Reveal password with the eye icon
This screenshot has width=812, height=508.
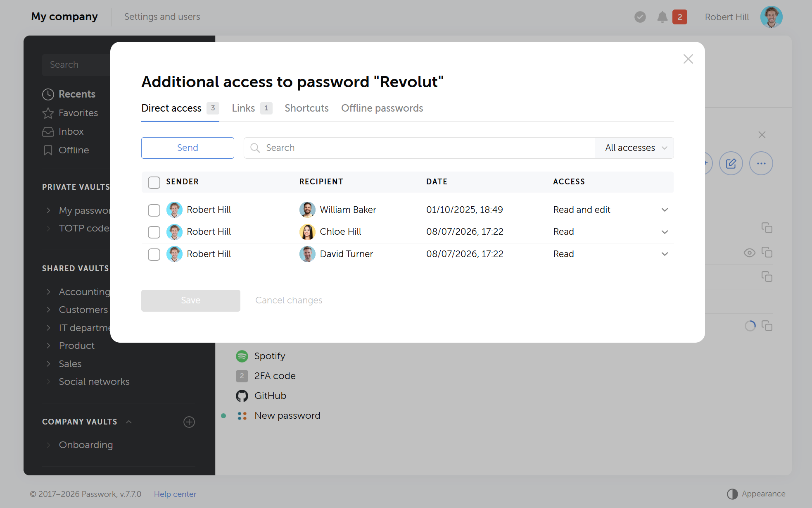749,253
